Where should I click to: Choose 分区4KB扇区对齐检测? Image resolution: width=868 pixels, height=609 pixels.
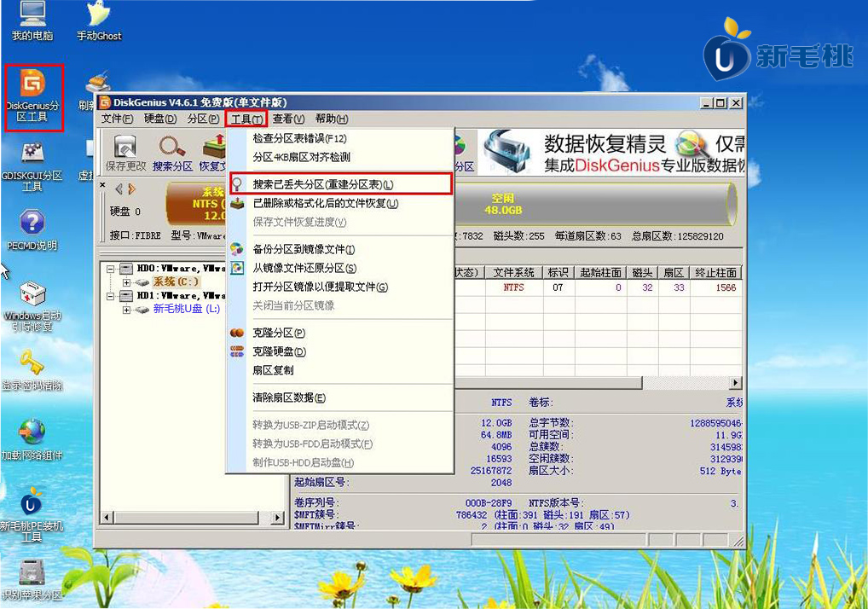(340, 157)
